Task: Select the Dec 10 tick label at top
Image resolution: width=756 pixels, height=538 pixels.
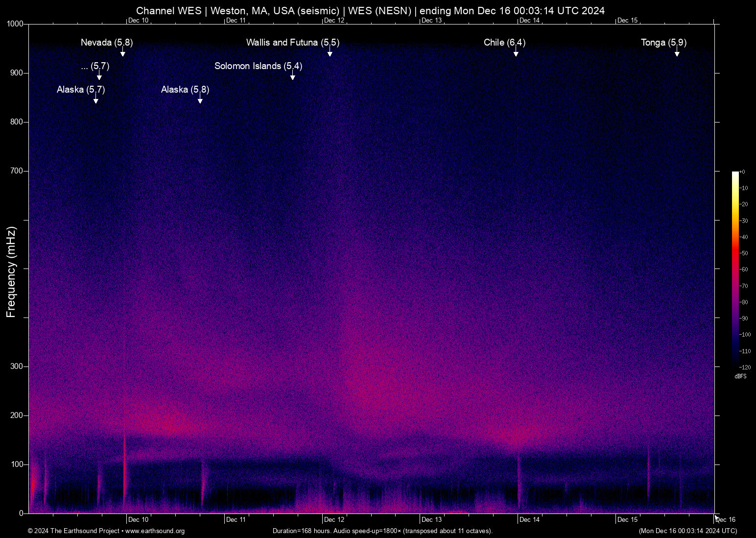Action: click(138, 20)
